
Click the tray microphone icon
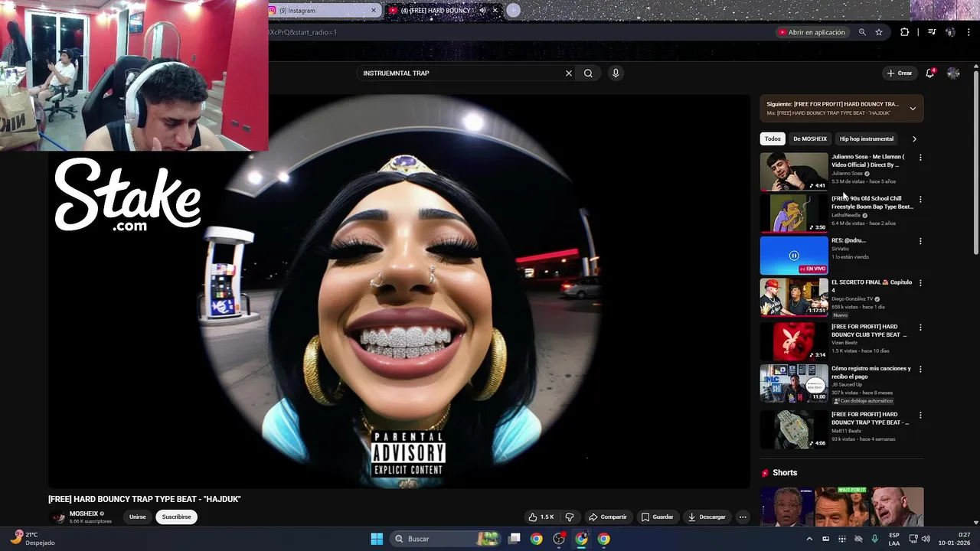[874, 539]
